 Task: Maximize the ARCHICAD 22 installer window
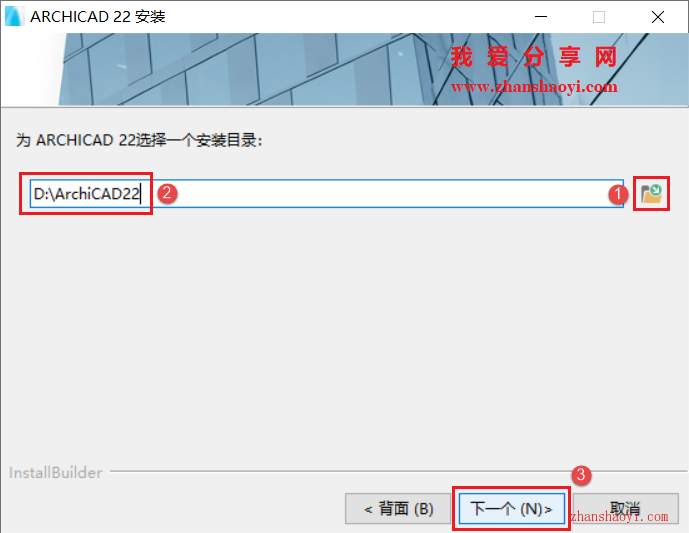(x=599, y=17)
